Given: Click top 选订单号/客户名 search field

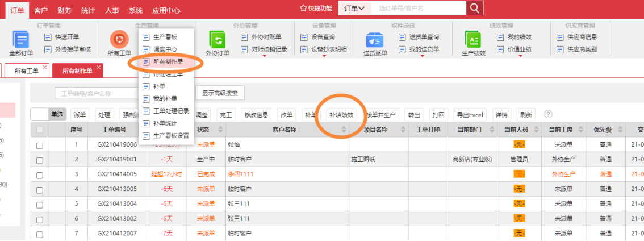Looking at the screenshot, I should pyautogui.click(x=419, y=8).
